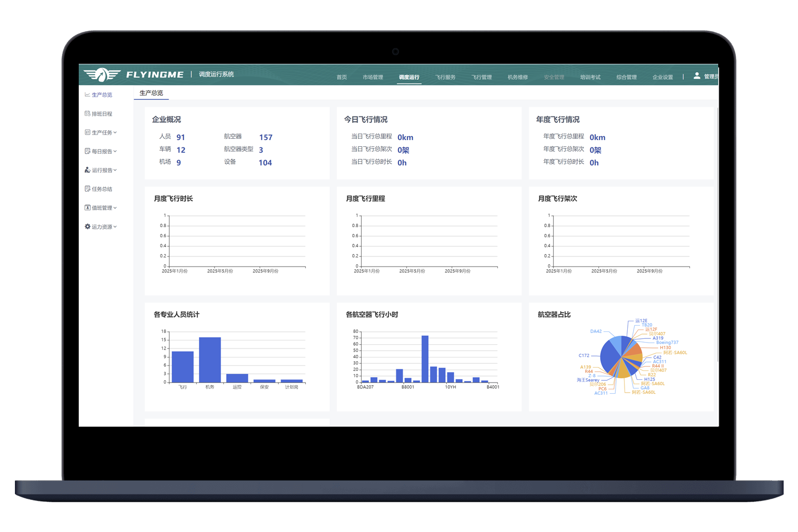798x532 pixels.
Task: Click the 值班管理 badge icon
Action: [x=87, y=208]
